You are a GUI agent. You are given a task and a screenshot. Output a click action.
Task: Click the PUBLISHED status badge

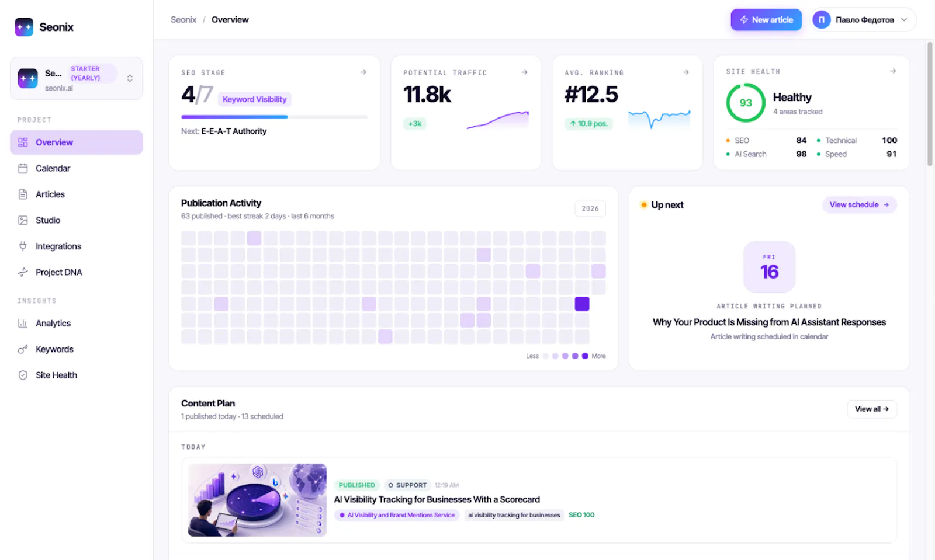point(356,485)
